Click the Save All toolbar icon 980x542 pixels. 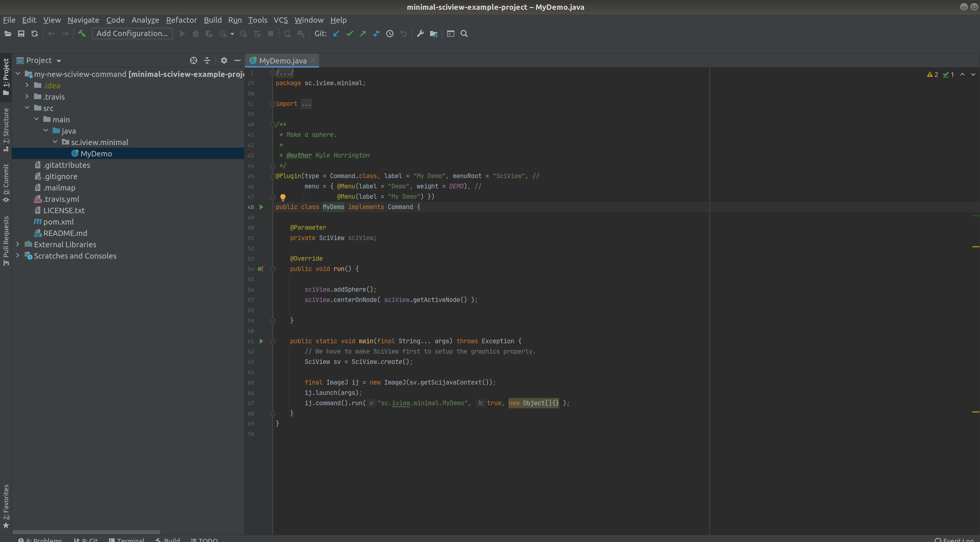click(21, 34)
